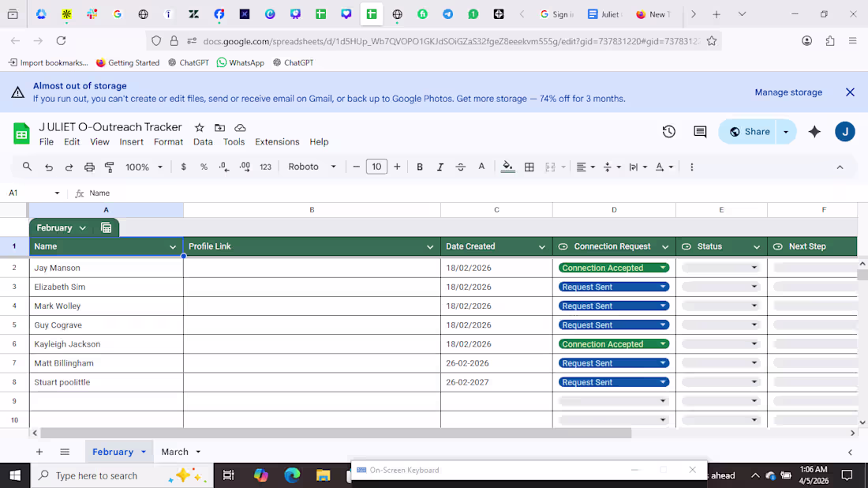
Task: Open the fill color picker
Action: [507, 167]
